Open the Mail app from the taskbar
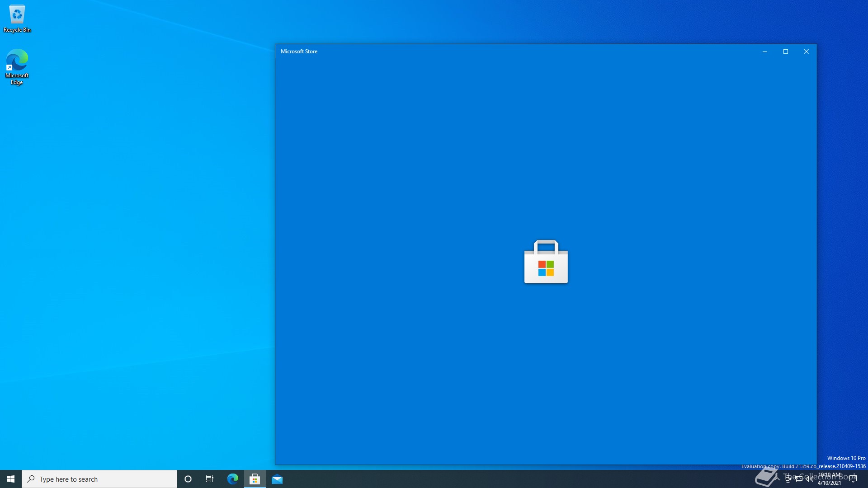Viewport: 868px width, 488px height. pyautogui.click(x=277, y=479)
